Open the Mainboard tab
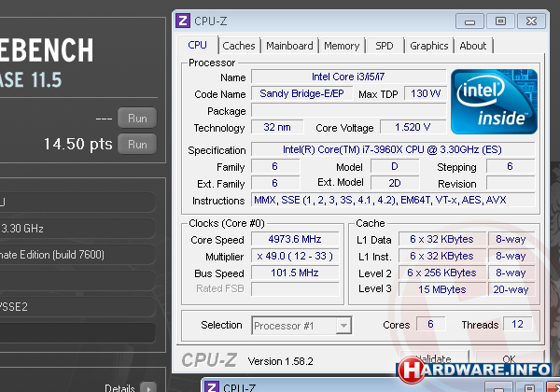The height and width of the screenshot is (392, 560). click(289, 46)
